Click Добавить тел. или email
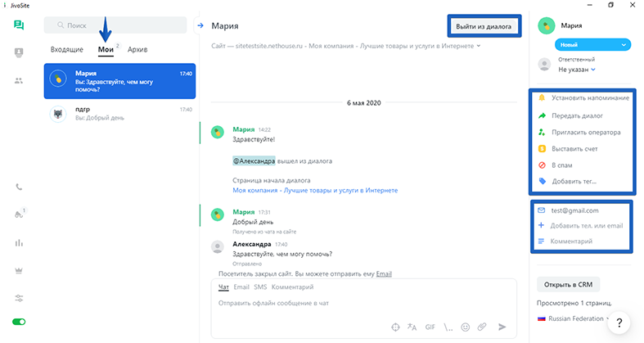Image resolution: width=644 pixels, height=343 pixels. pos(580,225)
